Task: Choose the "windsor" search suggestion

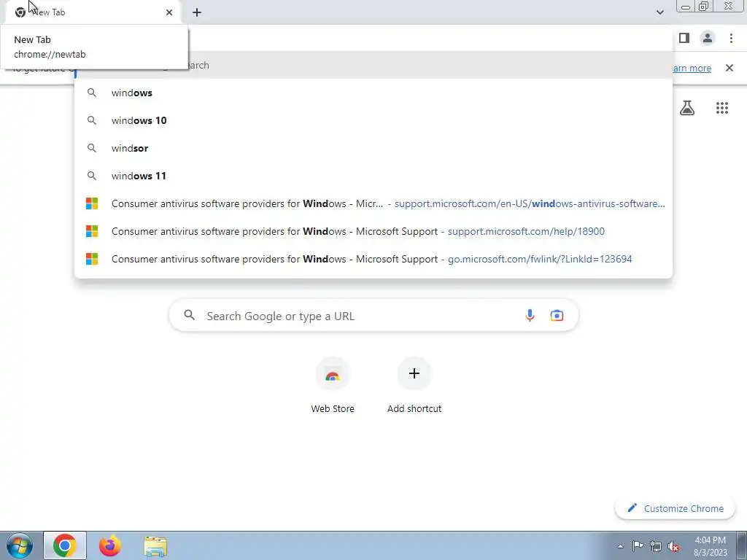Action: pyautogui.click(x=373, y=148)
